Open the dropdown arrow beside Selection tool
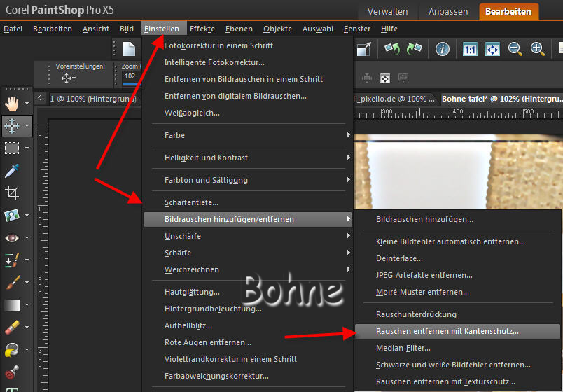563x392 pixels. tap(27, 148)
